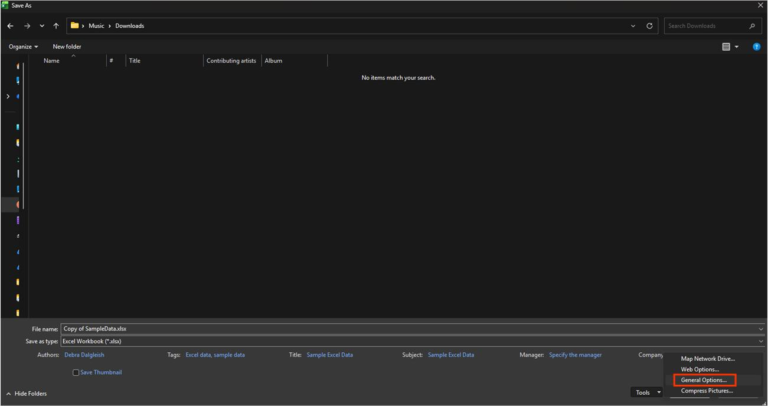The height and width of the screenshot is (406, 768).
Task: Open the recent locations dropdown arrow
Action: (42, 26)
